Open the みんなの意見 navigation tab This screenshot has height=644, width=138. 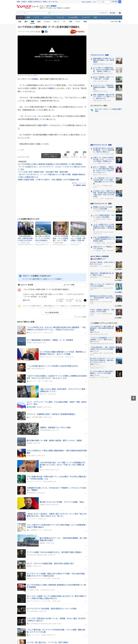(73, 17)
